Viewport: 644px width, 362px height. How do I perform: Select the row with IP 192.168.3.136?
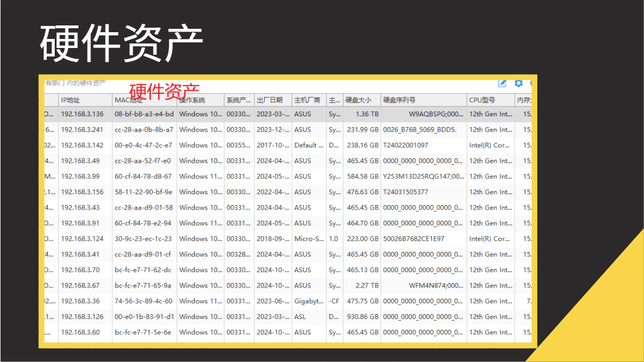[x=288, y=114]
